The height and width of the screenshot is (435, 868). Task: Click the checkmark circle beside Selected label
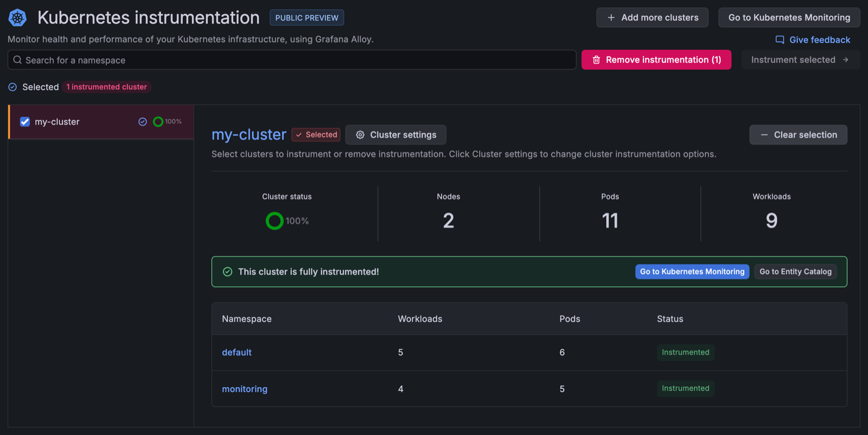[x=12, y=87]
